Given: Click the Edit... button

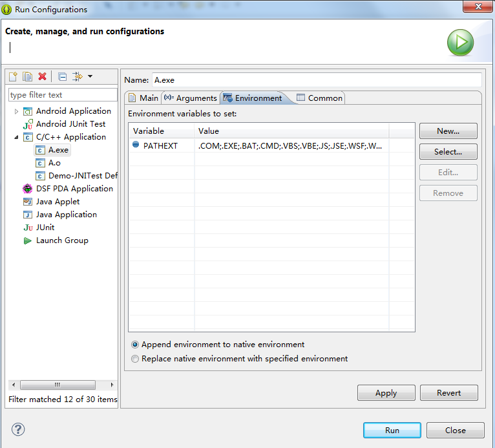Looking at the screenshot, I should (448, 173).
